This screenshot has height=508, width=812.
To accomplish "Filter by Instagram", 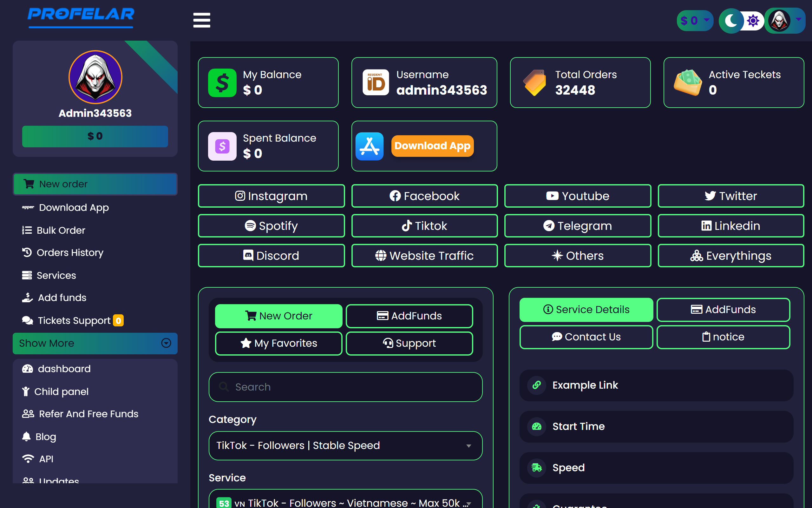I will coord(271,196).
